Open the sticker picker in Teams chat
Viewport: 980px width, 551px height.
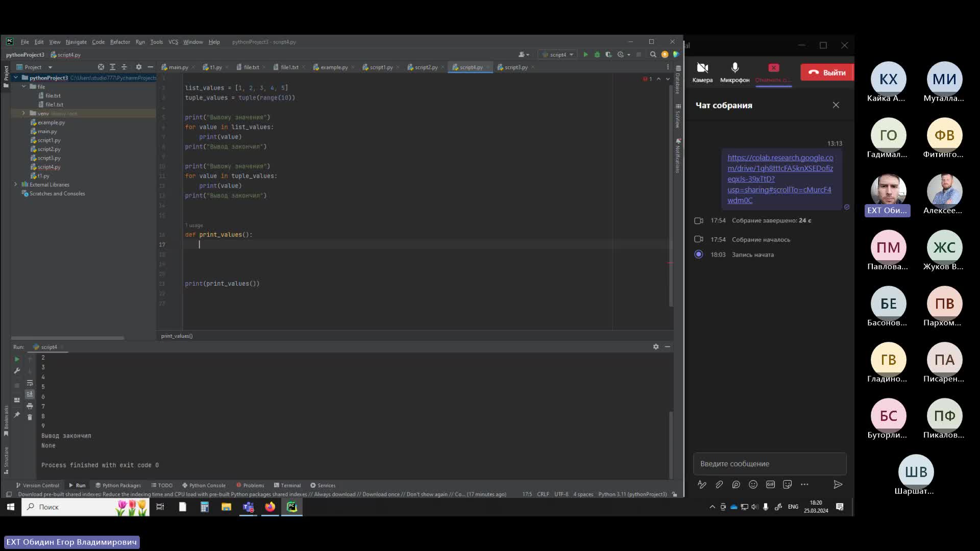[x=787, y=484]
